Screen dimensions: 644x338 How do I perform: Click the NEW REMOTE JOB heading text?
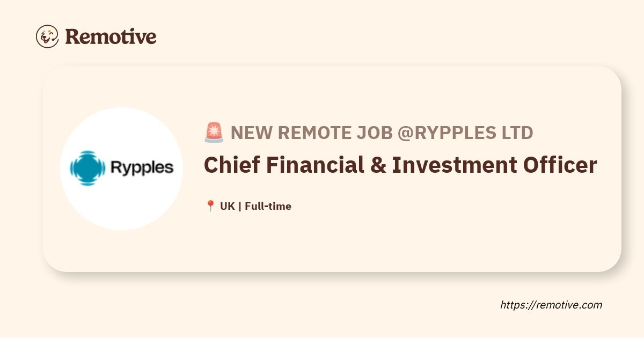coord(311,133)
